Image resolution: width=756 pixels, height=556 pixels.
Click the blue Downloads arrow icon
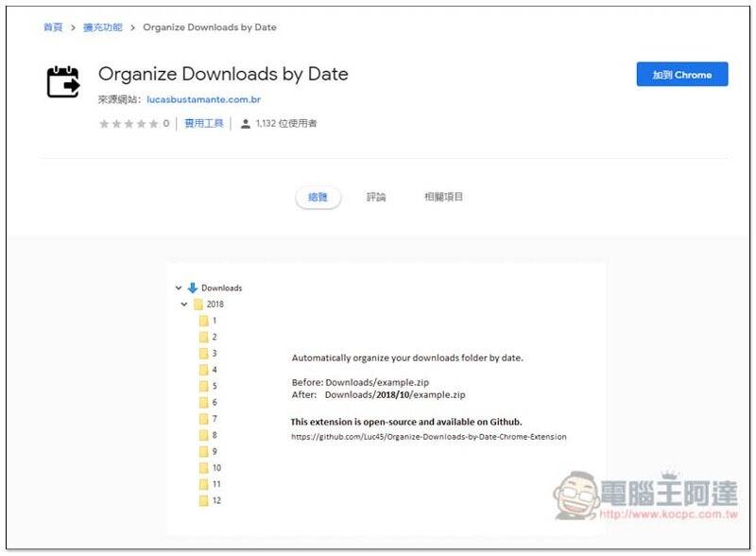point(193,288)
